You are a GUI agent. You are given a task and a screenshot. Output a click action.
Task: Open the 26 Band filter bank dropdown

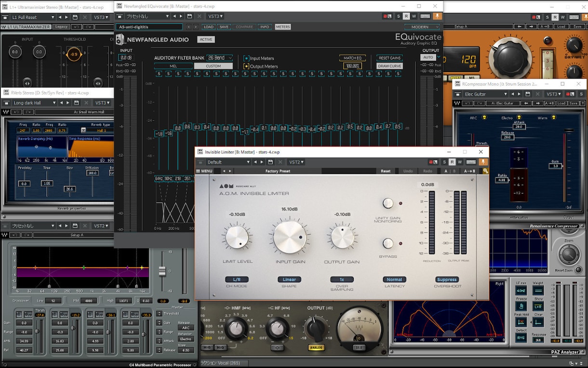220,58
